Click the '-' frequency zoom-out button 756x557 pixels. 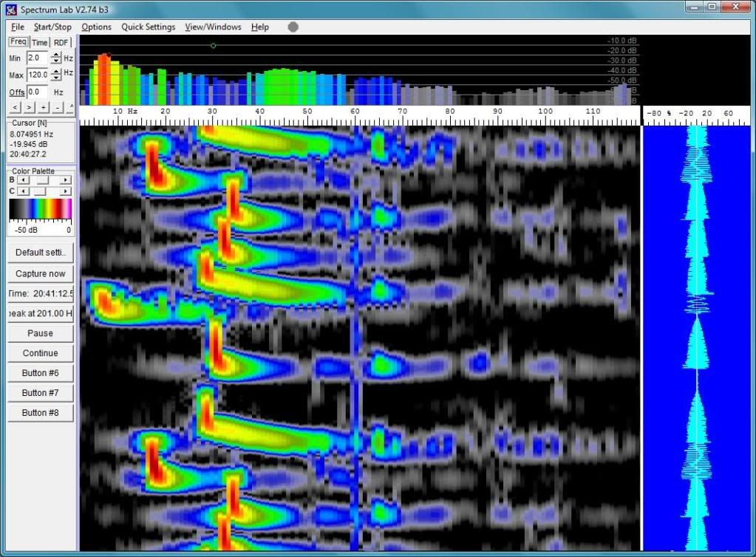[57, 108]
